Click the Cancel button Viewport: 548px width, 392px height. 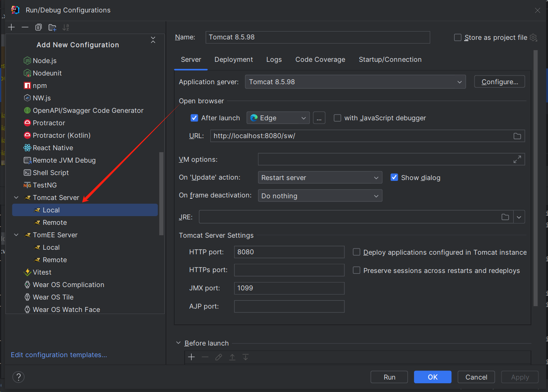click(x=476, y=377)
